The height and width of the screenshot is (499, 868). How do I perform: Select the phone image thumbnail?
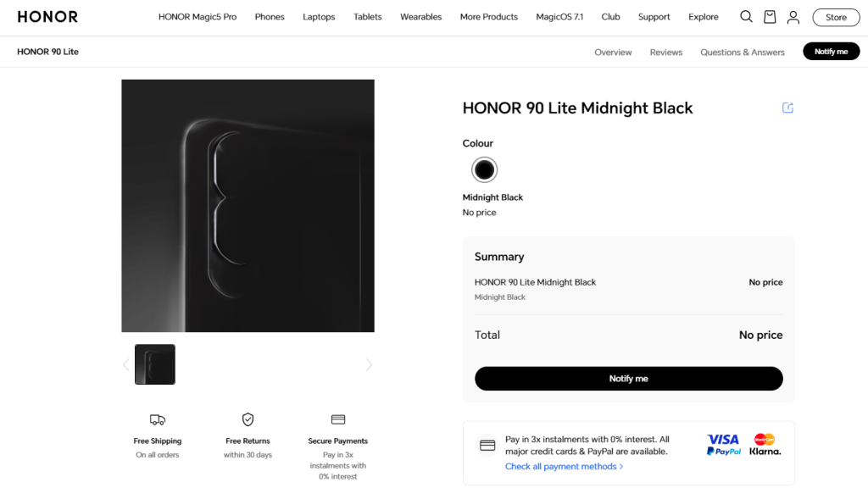coord(155,364)
